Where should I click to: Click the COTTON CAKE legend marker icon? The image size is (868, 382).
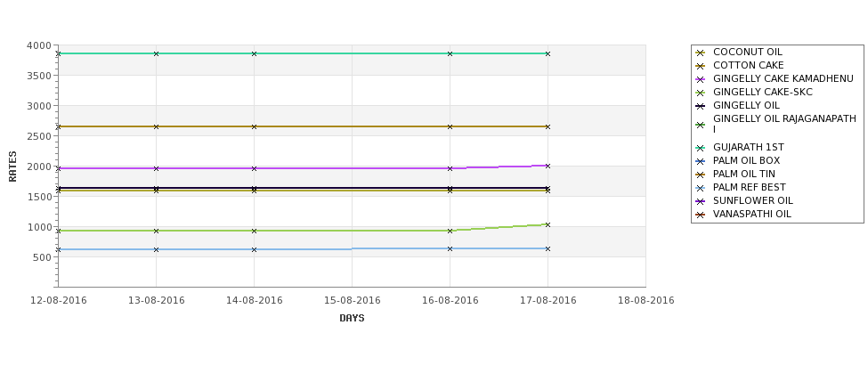tap(701, 66)
